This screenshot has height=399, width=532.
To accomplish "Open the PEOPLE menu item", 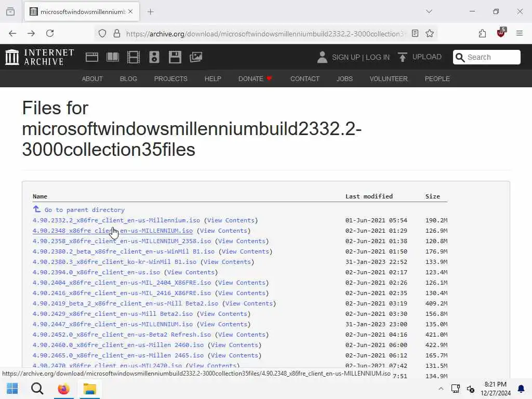I will 437,79.
